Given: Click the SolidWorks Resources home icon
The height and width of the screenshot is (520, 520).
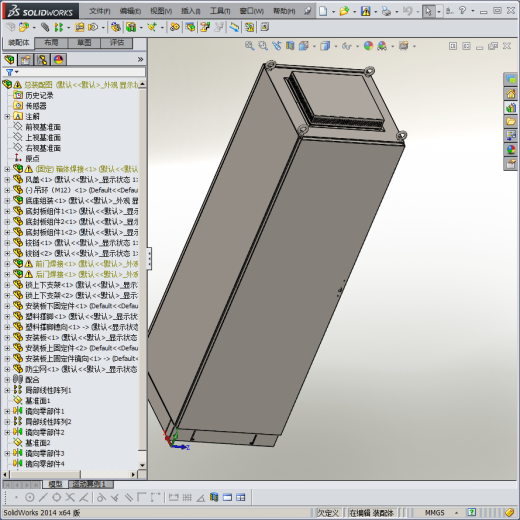Looking at the screenshot, I should (511, 94).
